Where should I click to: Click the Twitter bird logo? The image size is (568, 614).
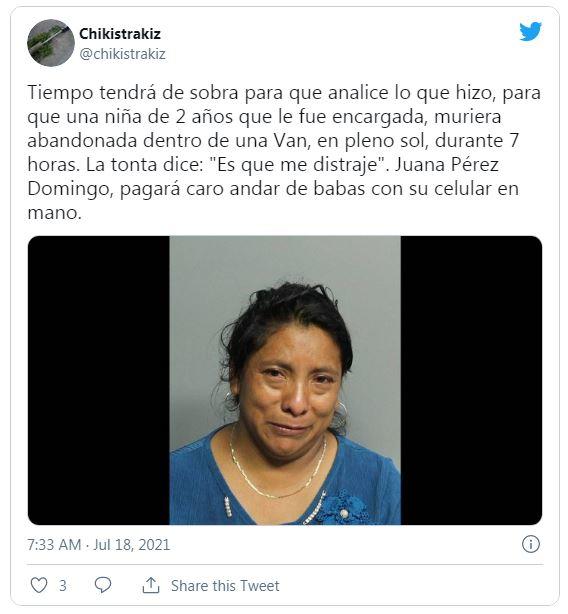pos(530,31)
